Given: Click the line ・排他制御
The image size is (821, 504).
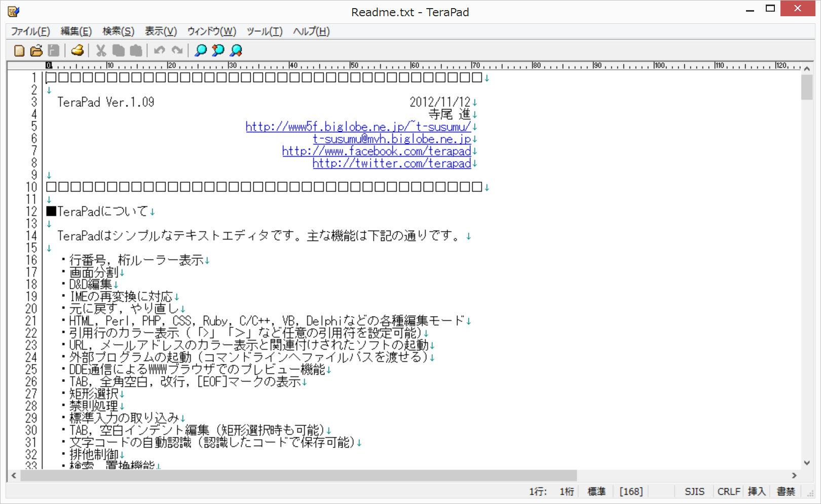Looking at the screenshot, I should [x=89, y=455].
